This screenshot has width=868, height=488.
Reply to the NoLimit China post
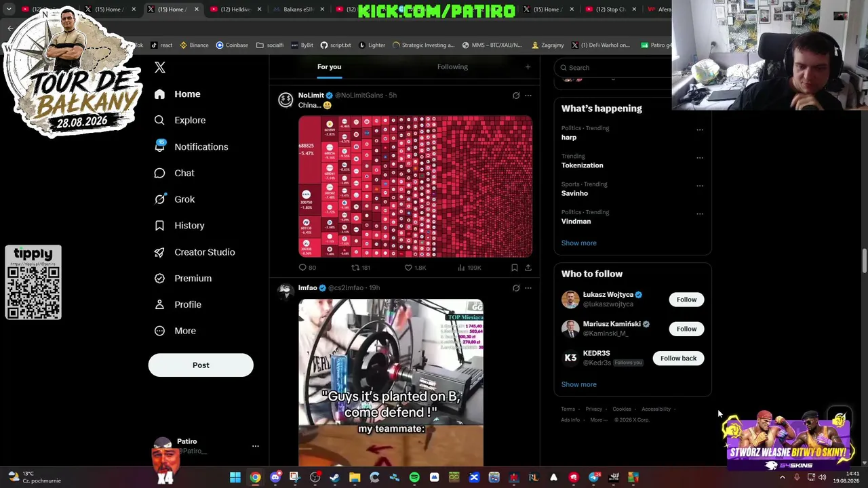(x=307, y=268)
